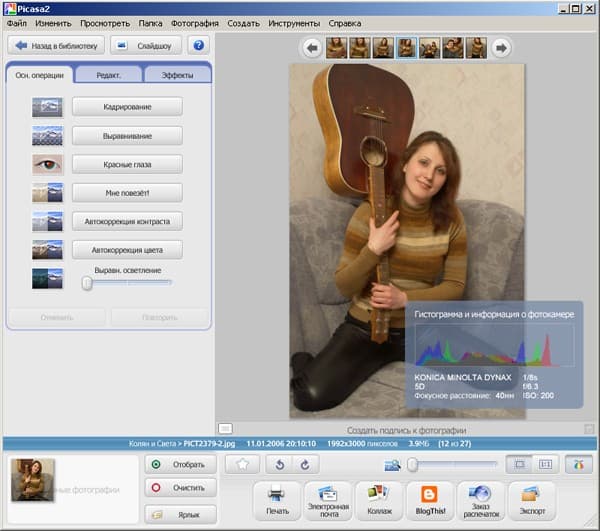Add star to the photo
The image size is (600, 531).
click(243, 464)
